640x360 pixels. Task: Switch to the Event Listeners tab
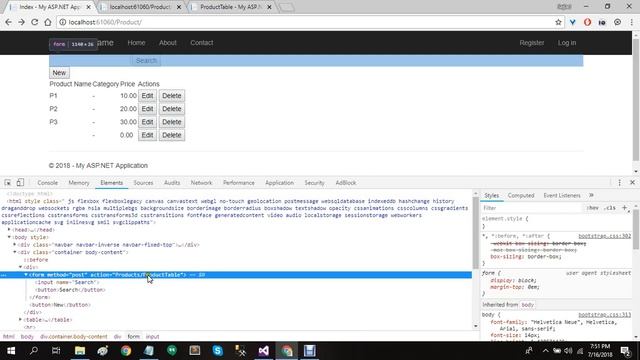coord(562,196)
